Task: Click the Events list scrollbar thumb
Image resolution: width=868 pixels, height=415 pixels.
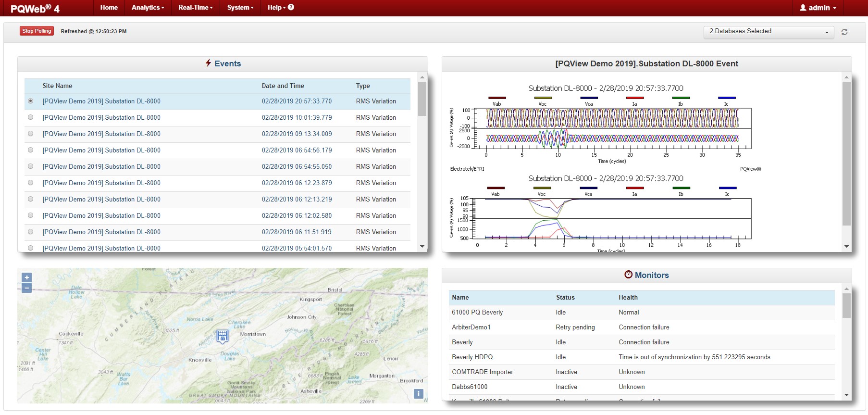Action: pyautogui.click(x=422, y=99)
